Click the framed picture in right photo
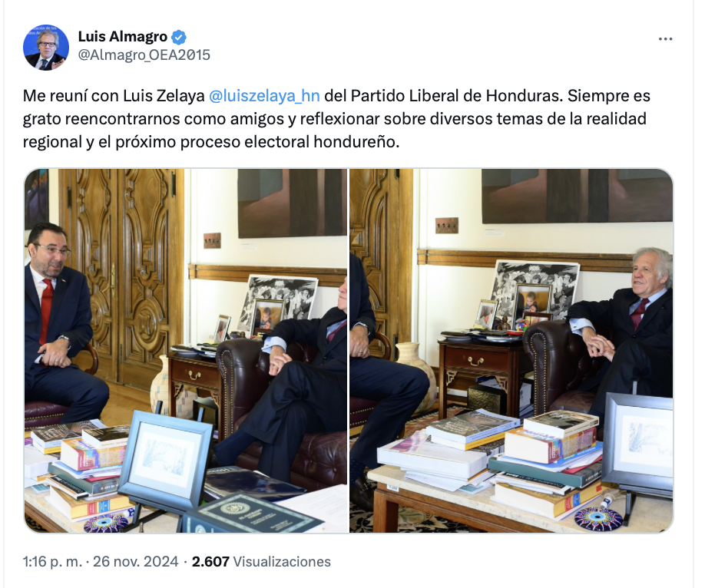Image resolution: width=705 pixels, height=588 pixels. point(639,443)
